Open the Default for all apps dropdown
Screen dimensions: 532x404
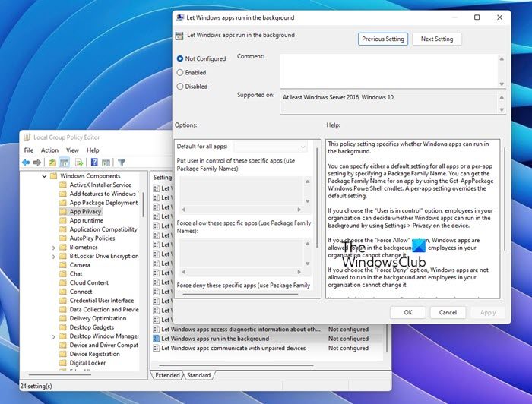(x=271, y=146)
